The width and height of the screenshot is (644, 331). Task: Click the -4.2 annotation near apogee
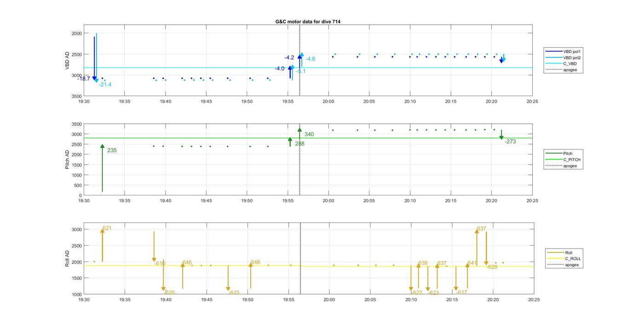[x=289, y=57]
